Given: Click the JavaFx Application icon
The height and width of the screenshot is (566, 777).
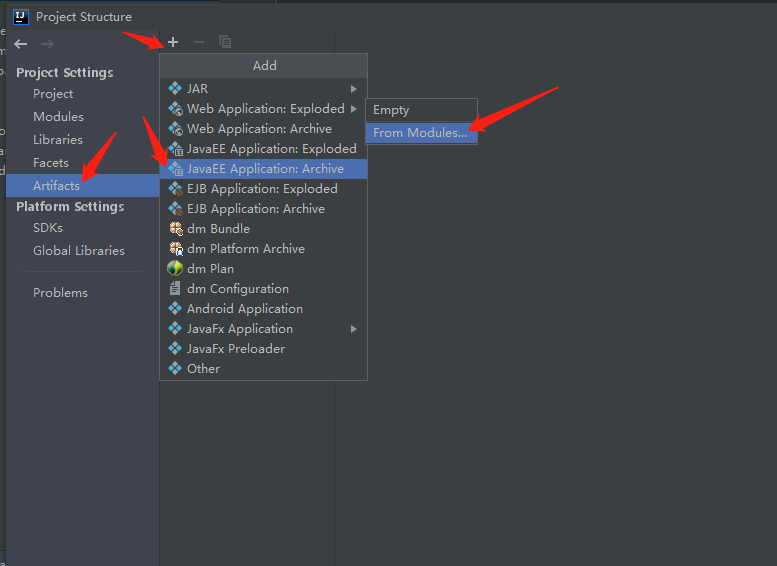Looking at the screenshot, I should tap(175, 328).
